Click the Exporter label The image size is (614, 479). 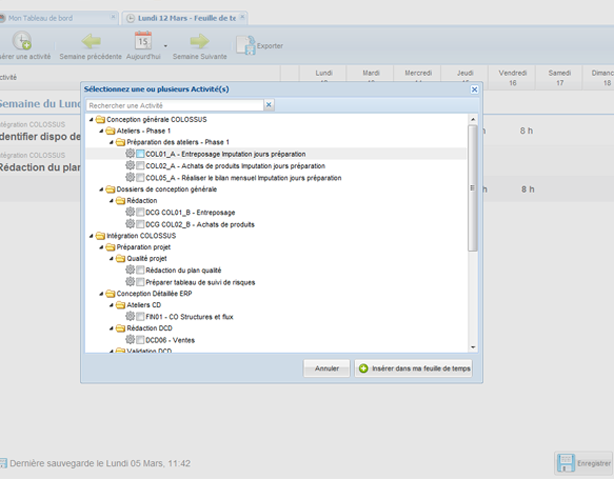(x=270, y=46)
